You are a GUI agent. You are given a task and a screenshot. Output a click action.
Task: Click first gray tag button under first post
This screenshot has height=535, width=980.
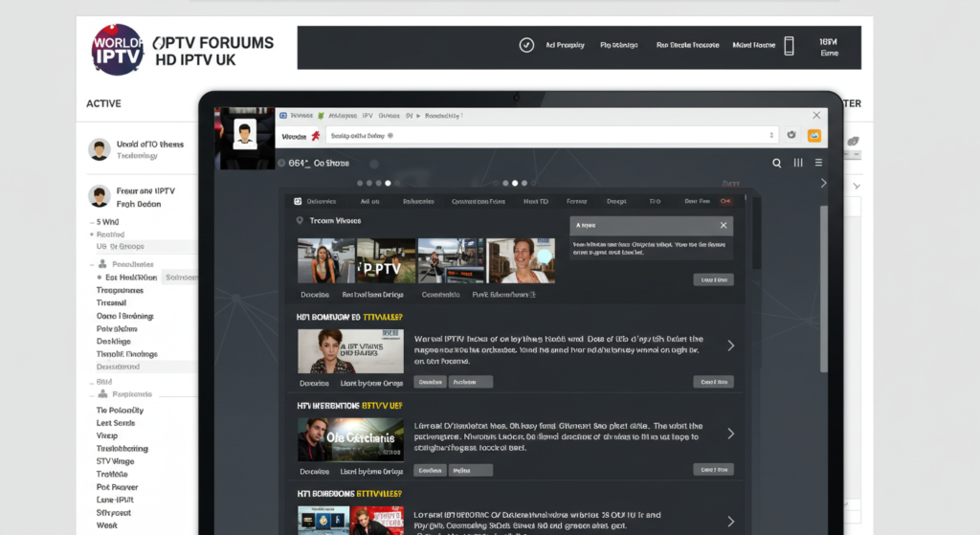[x=430, y=382]
